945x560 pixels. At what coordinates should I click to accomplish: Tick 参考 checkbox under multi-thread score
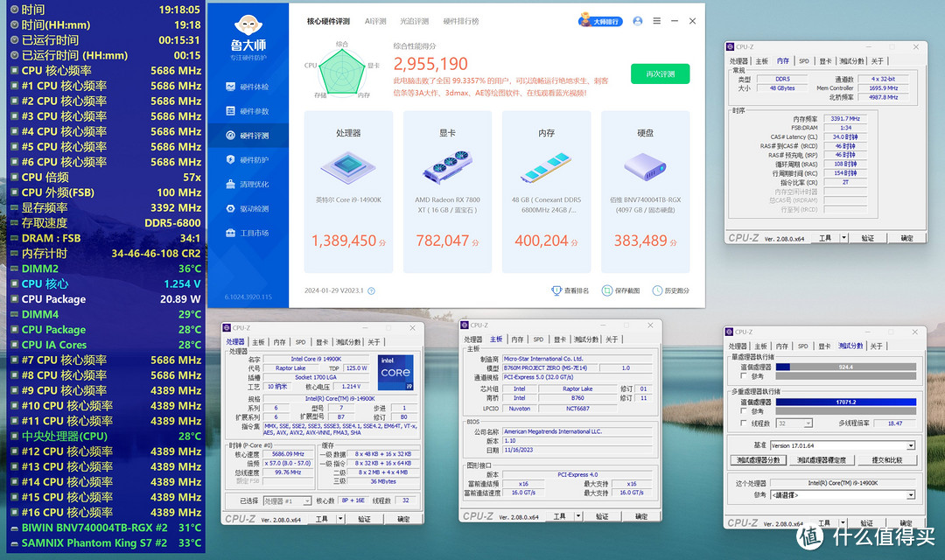[x=744, y=411]
